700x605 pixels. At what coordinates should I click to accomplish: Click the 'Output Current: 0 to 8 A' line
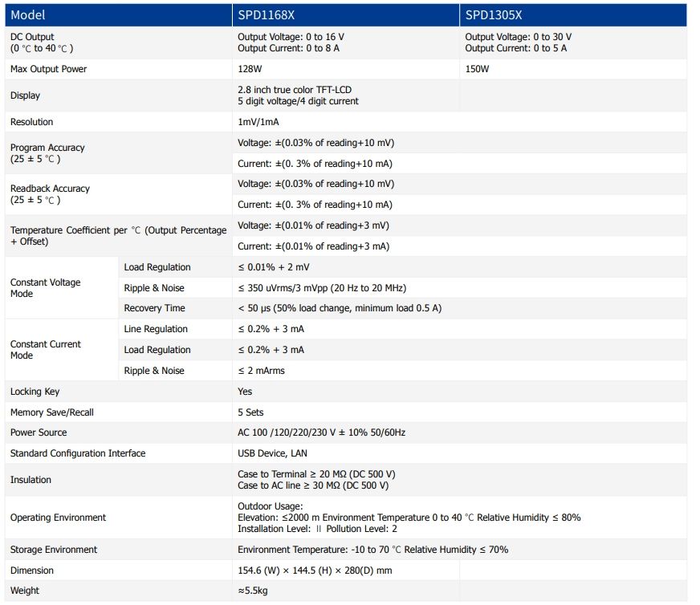point(288,48)
